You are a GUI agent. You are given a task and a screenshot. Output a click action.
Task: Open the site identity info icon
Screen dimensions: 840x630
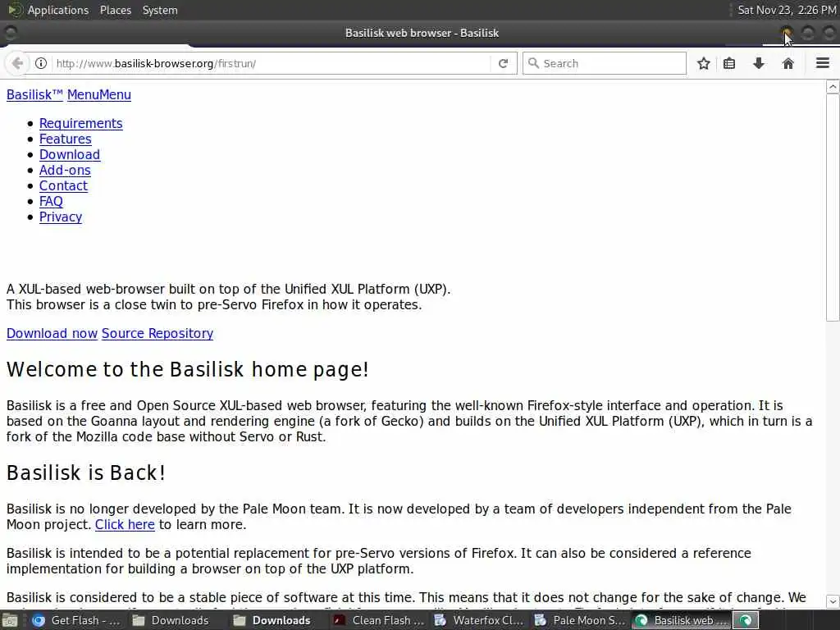tap(41, 63)
